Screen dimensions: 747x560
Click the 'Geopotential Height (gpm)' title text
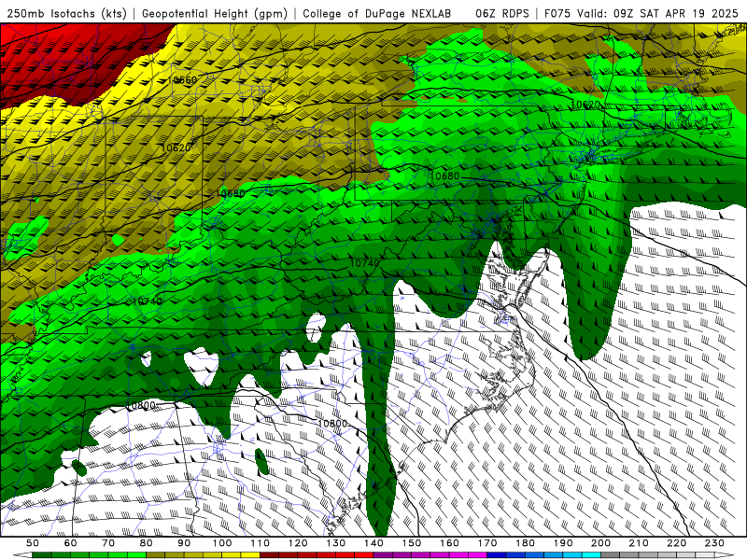215,13
